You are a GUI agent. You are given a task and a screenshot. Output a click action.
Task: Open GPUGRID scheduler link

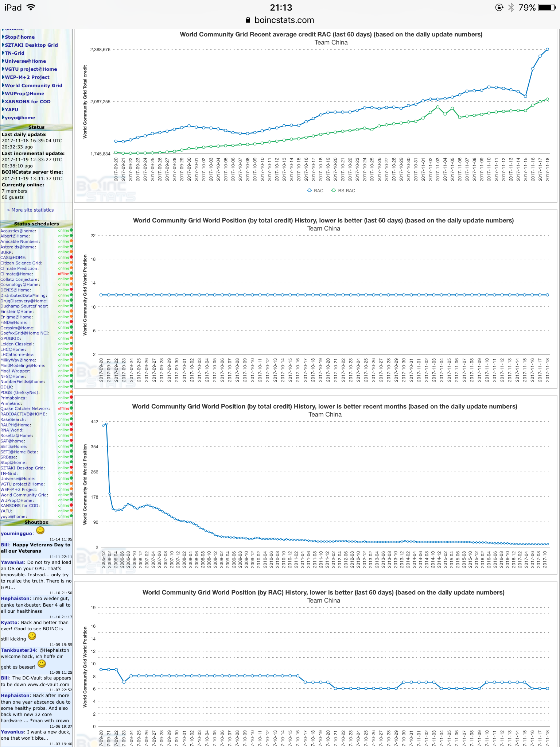(11, 338)
